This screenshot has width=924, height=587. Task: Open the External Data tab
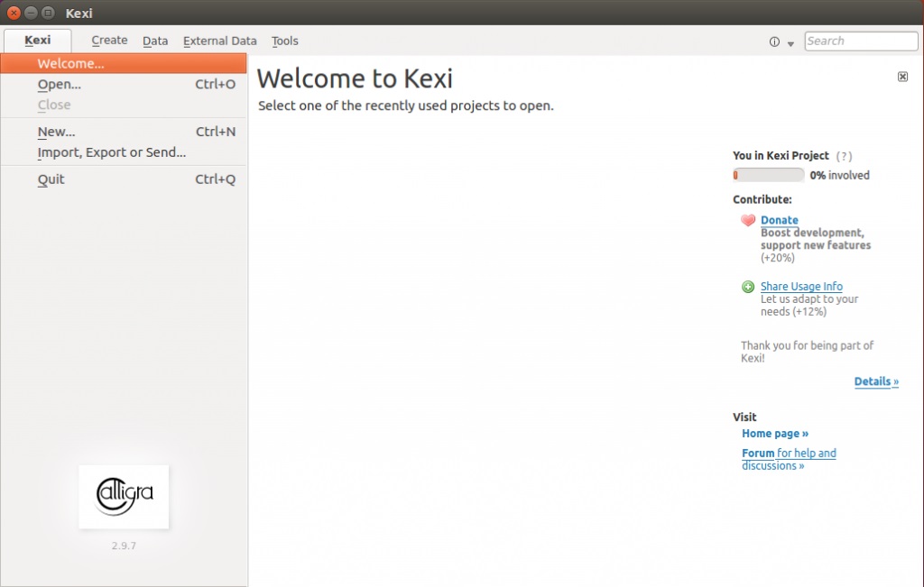pos(220,41)
